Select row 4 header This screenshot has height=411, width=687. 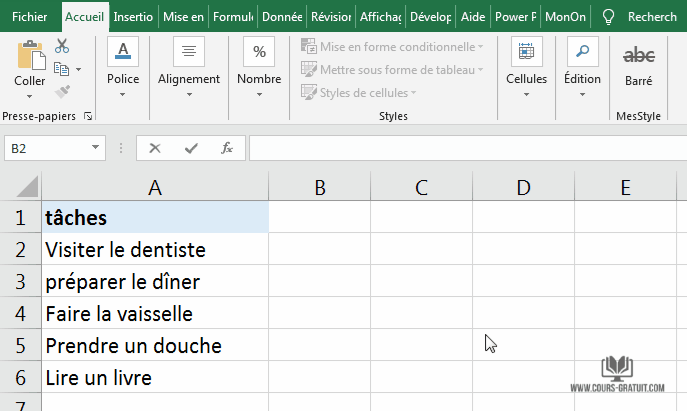click(21, 313)
